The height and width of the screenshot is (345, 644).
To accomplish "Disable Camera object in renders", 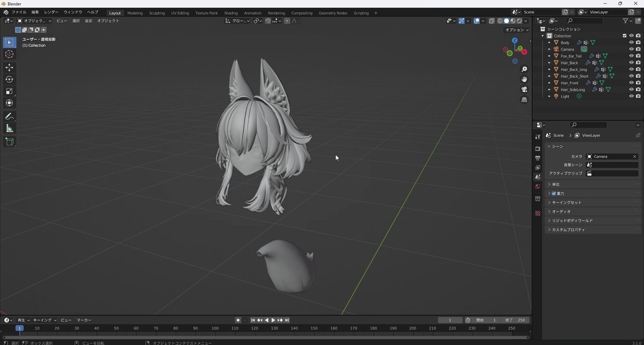I will pyautogui.click(x=638, y=49).
